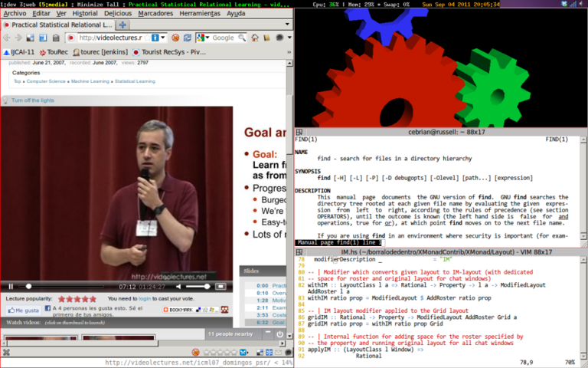Toggle fullscreen mode on the video player
588x368 pixels.
coord(220,287)
